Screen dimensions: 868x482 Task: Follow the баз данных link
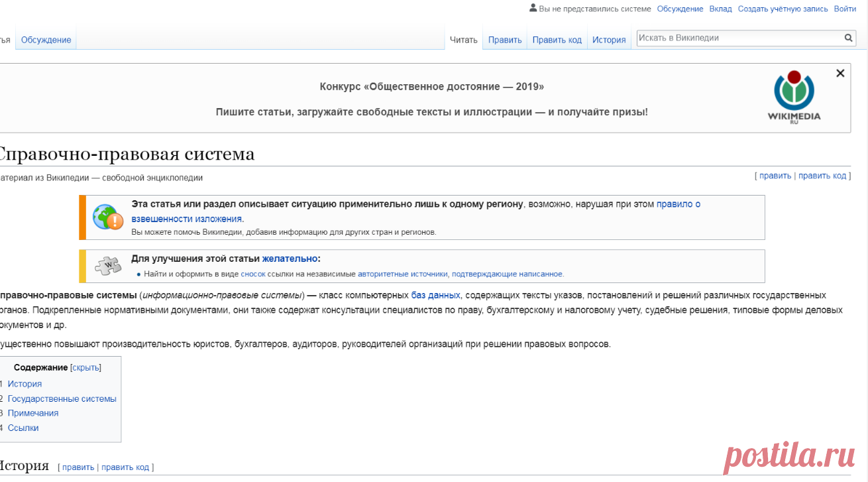(435, 295)
